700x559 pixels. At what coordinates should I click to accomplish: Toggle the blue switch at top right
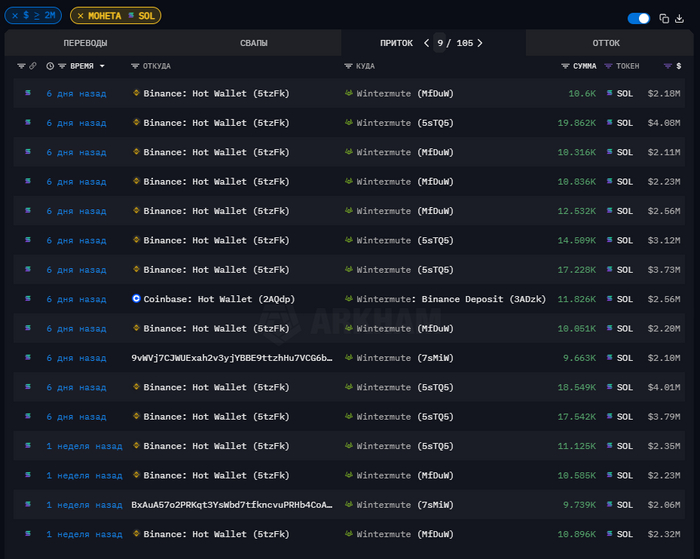click(638, 18)
